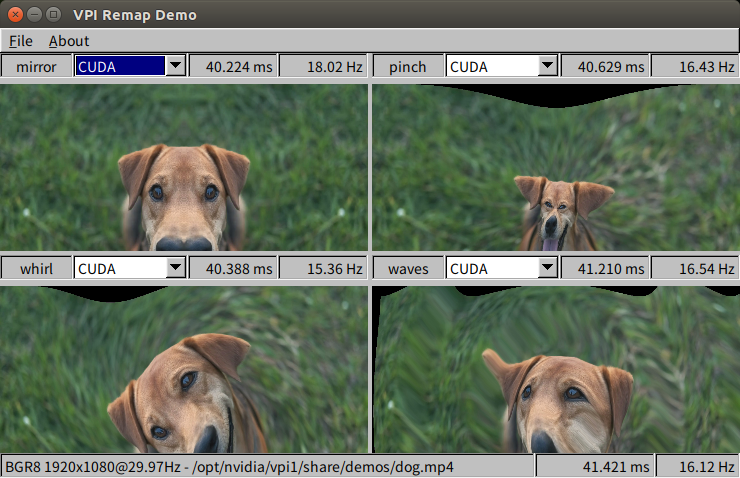
Task: Maximize the VPI Remap Demo window
Action: [53, 15]
